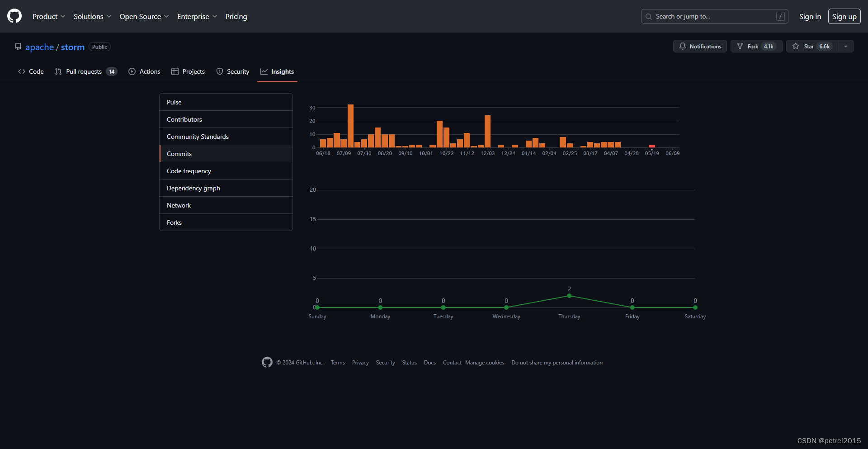Click the Projects table icon
The image size is (868, 449).
(175, 71)
